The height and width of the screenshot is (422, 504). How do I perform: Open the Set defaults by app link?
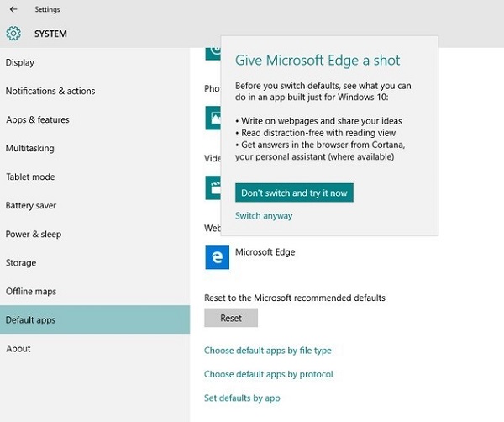(x=242, y=398)
